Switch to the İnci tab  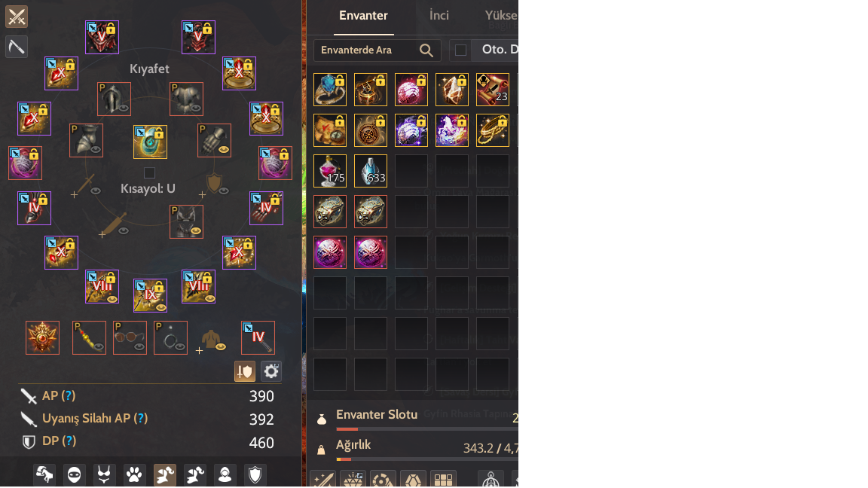point(439,16)
